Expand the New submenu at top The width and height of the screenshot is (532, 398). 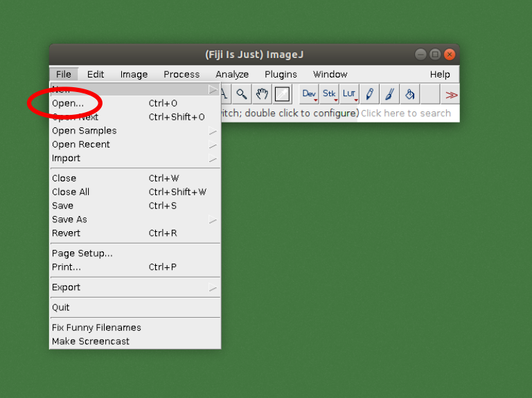(x=135, y=89)
